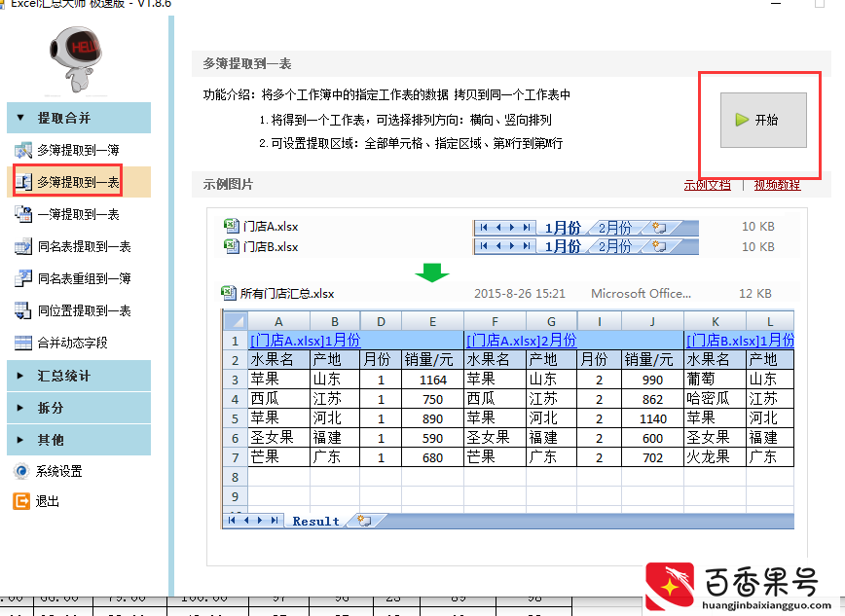
Task: Select 多簿提取到一簿 menu item
Action: pos(79,151)
